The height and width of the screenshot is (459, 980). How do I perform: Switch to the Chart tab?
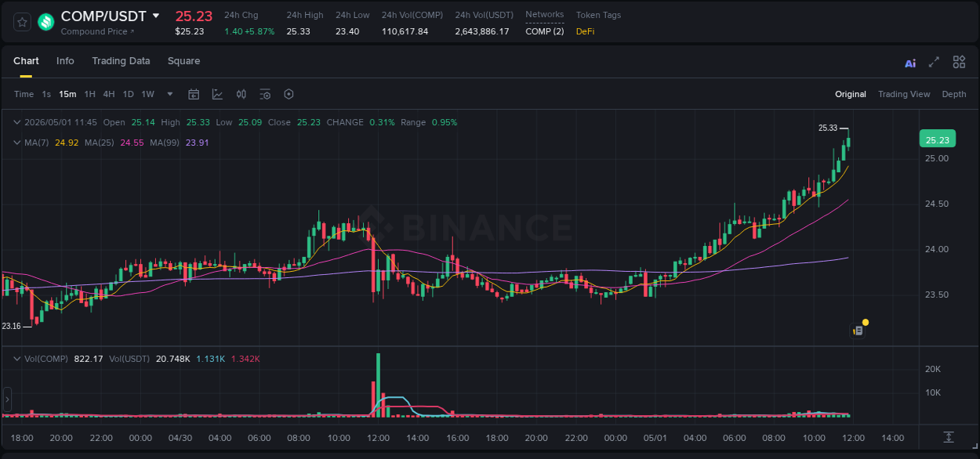click(x=26, y=61)
